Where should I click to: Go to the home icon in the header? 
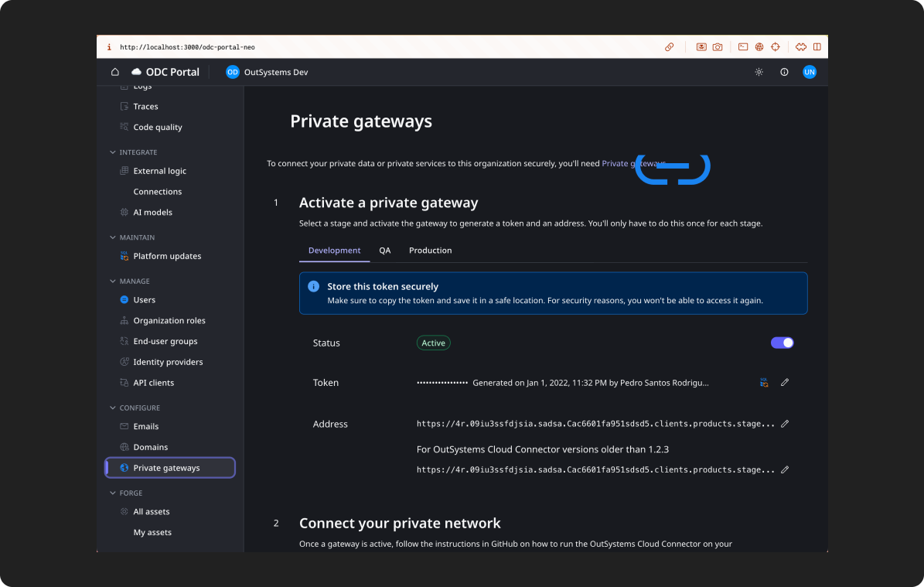115,72
